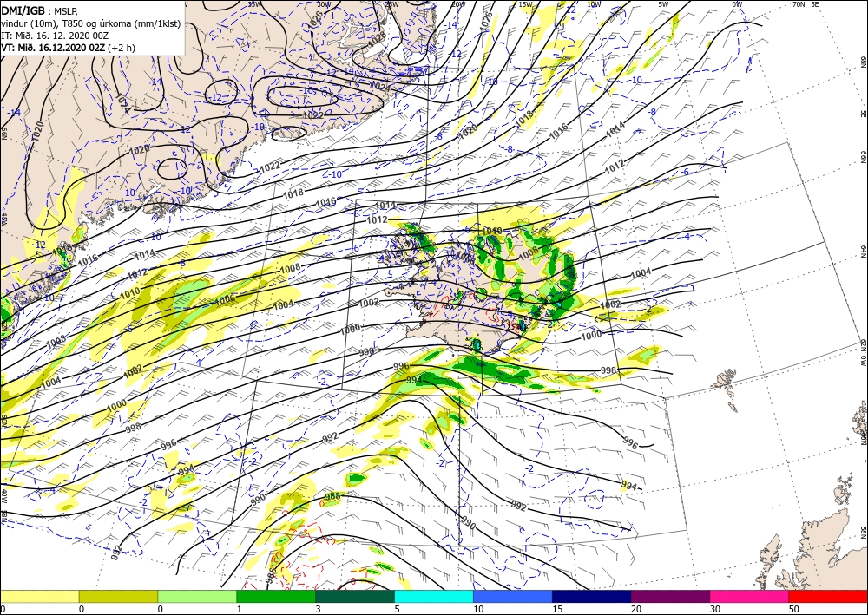Click the navy 15 mm legend color
Screen dimensions: 868x615
coord(592,596)
